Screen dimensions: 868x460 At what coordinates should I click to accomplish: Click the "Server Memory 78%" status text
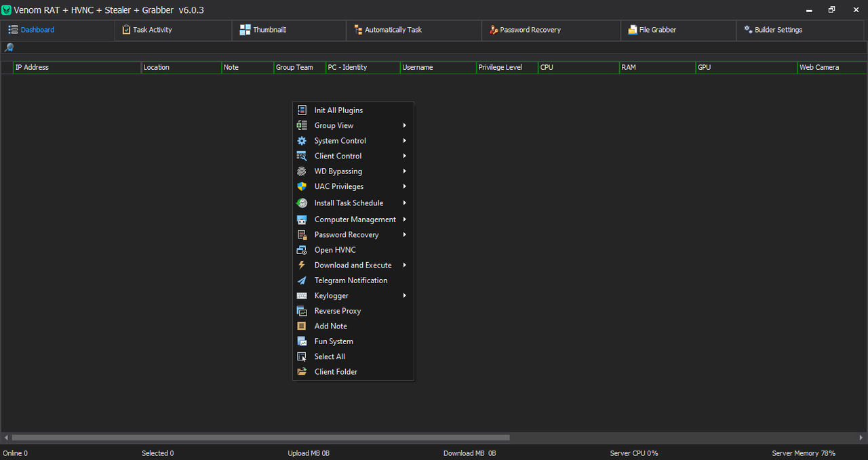coord(804,453)
